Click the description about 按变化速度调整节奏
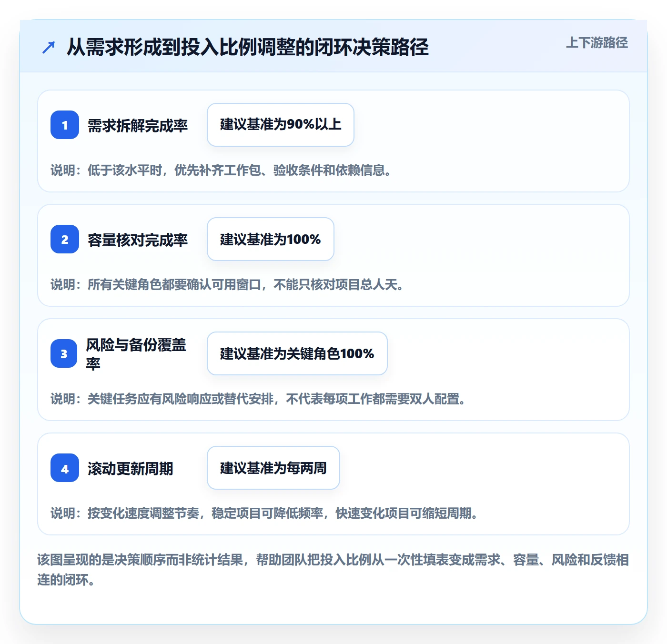Screen dimensions: 667x644 [x=265, y=513]
